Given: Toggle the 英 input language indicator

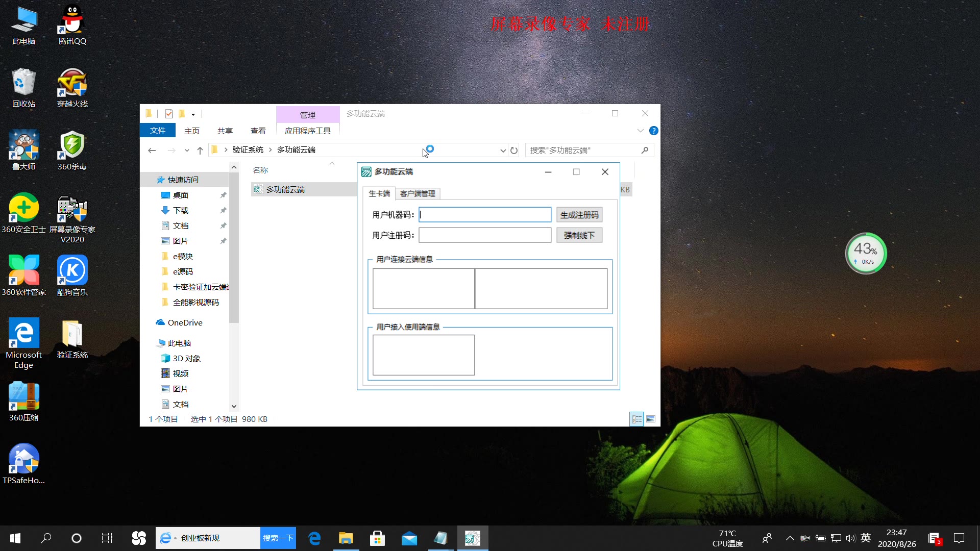Looking at the screenshot, I should coord(866,538).
